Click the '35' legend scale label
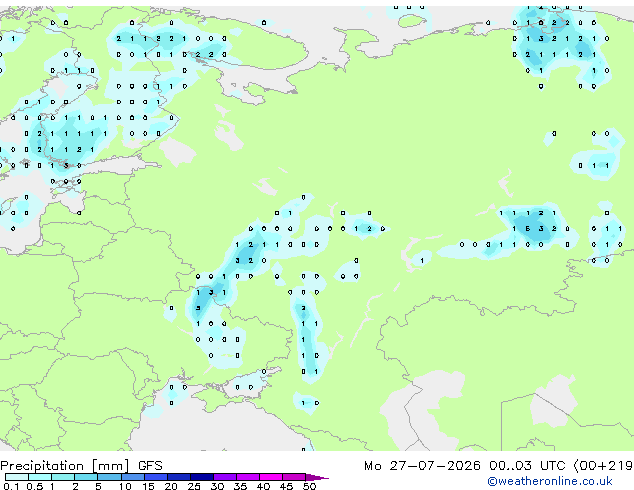This screenshot has height=490, width=634. click(241, 486)
